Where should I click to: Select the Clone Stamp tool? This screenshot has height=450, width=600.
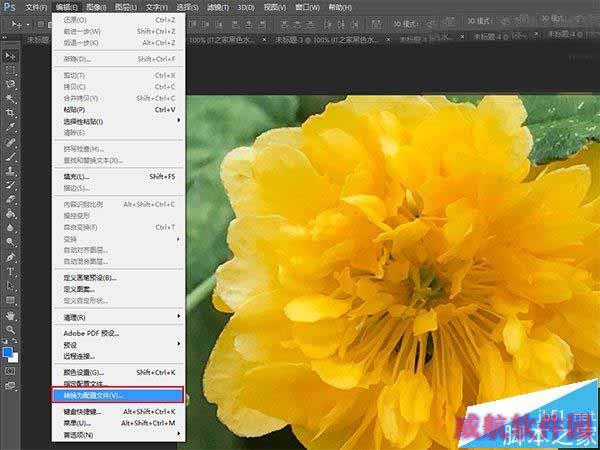click(x=10, y=171)
